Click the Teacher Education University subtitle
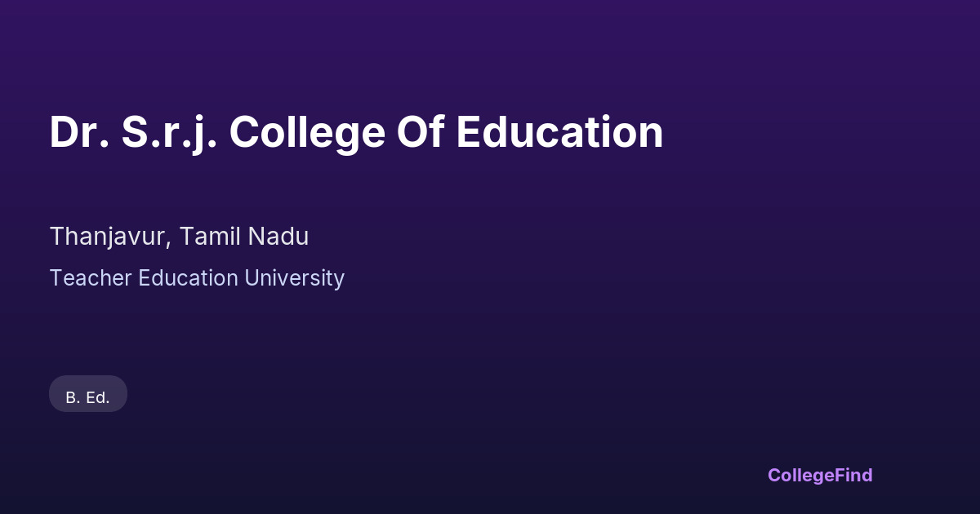This screenshot has width=980, height=514. (197, 278)
